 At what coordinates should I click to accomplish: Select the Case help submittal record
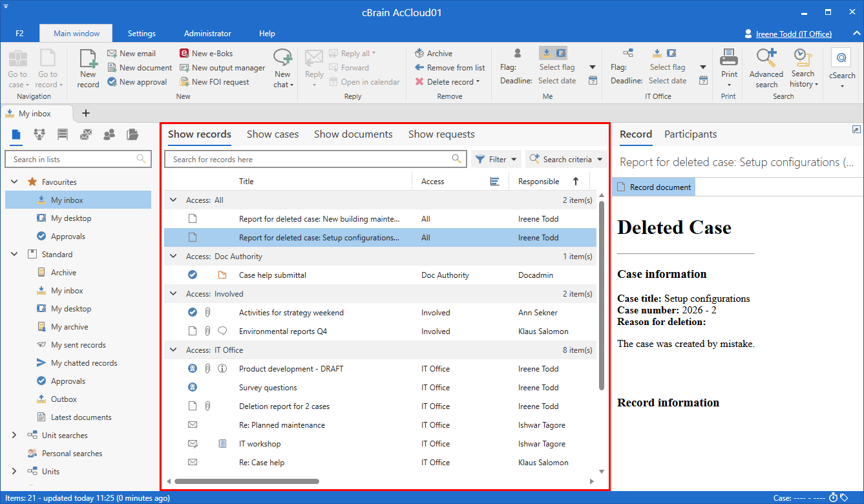(380, 275)
